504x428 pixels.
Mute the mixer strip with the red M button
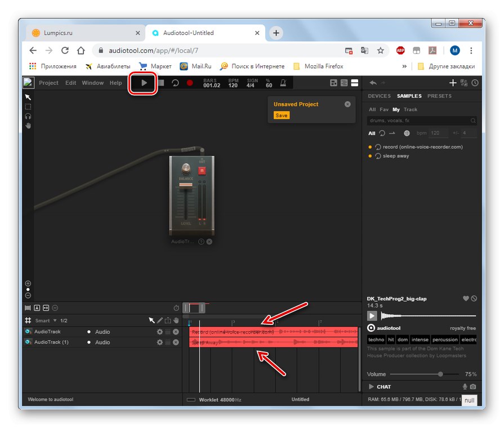tap(202, 171)
